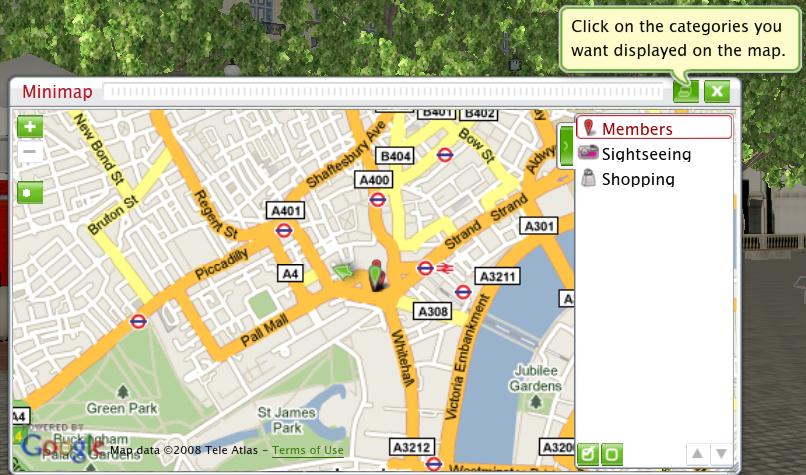Zoom out using the minus button
The image size is (806, 475).
pos(30,152)
